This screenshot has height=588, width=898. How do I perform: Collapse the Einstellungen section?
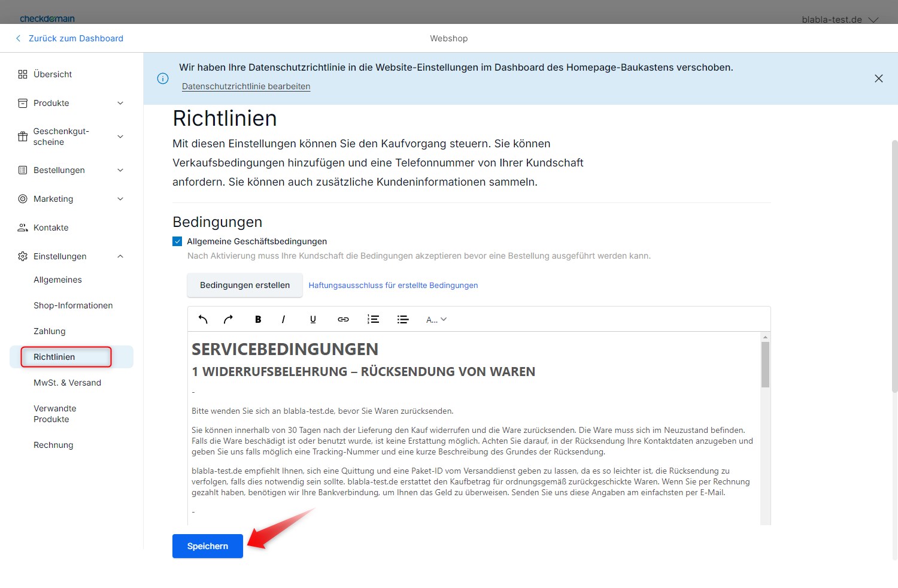pos(119,256)
